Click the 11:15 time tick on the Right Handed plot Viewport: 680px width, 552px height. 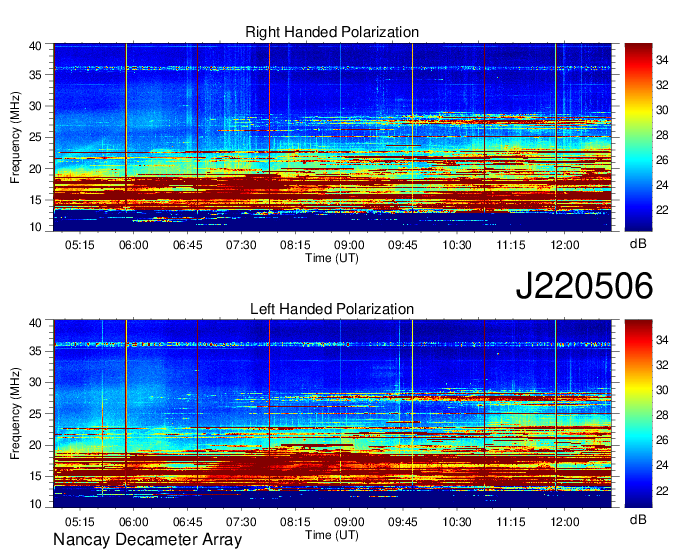(511, 245)
